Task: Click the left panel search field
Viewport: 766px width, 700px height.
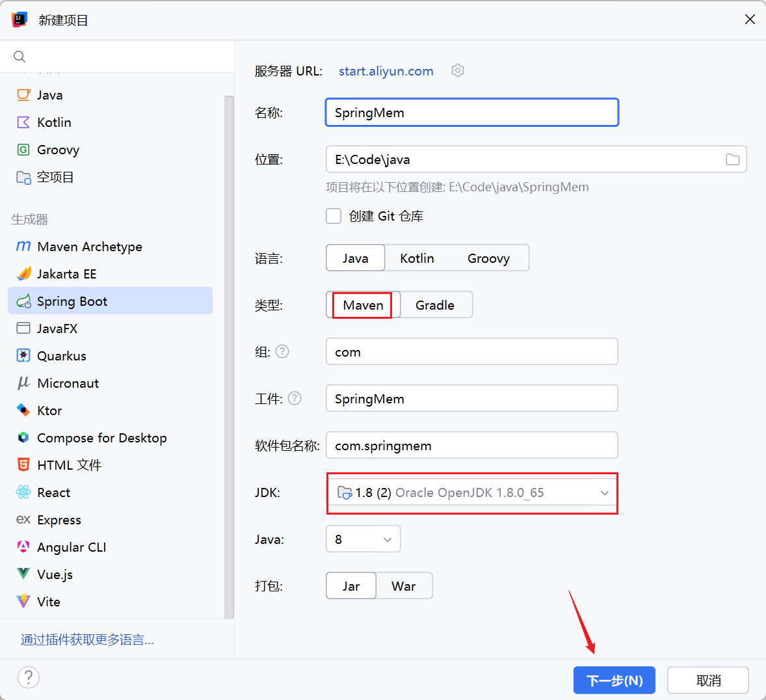Action: click(117, 57)
